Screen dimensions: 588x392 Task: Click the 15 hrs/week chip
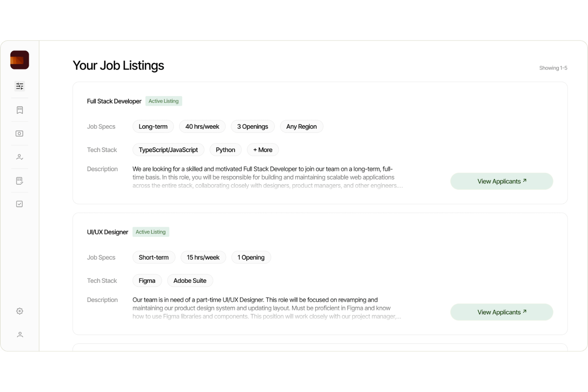pyautogui.click(x=203, y=257)
